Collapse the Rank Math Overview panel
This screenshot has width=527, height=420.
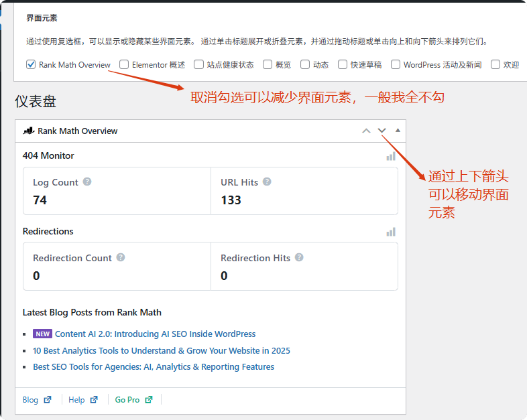tap(398, 131)
